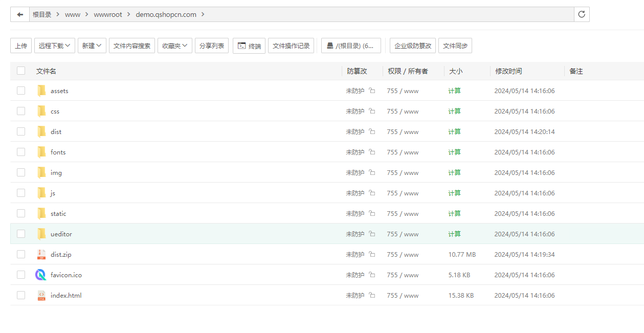Open the terminal (终端) tool
Image resolution: width=644 pixels, height=333 pixels.
[x=249, y=46]
